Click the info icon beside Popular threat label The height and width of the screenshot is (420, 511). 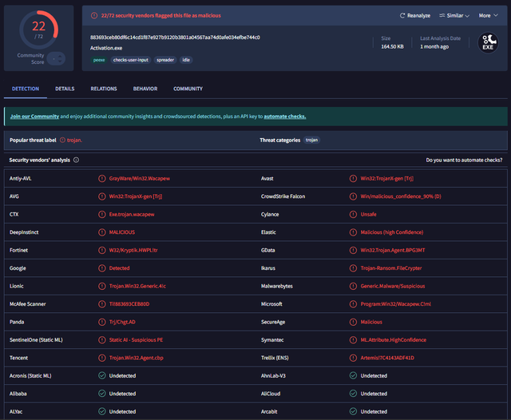click(62, 140)
